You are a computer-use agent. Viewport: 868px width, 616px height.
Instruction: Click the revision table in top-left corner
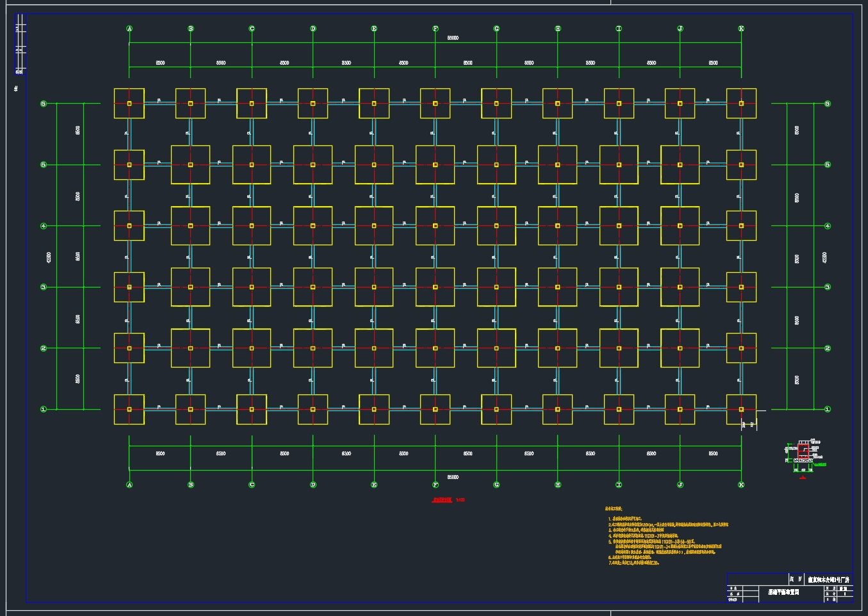coord(21,45)
